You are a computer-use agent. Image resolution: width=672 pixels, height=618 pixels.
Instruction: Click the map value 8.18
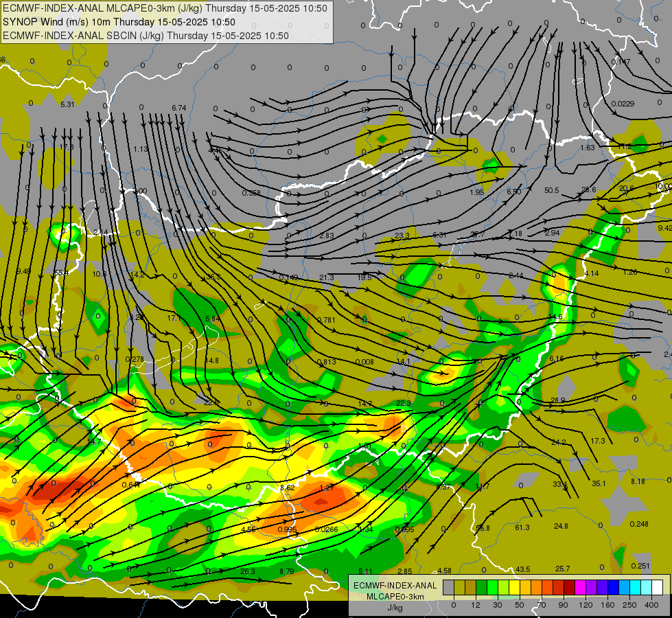[x=638, y=481]
